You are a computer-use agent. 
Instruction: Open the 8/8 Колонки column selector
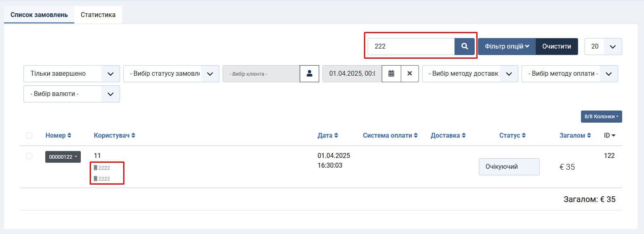click(x=601, y=117)
